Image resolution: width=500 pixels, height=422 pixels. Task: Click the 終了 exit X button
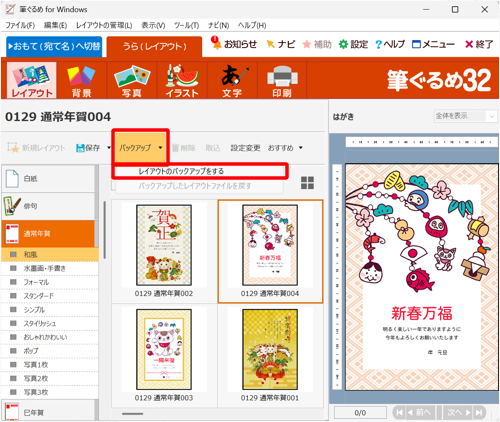click(479, 44)
